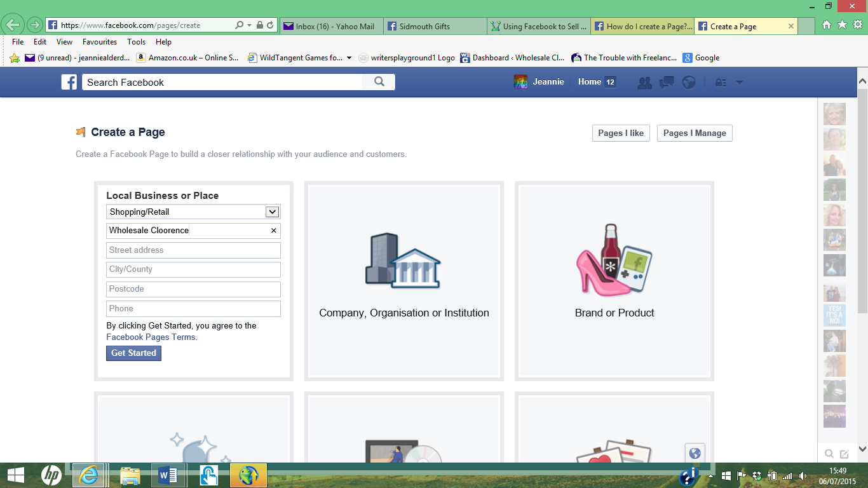This screenshot has height=488, width=868.
Task: Click the Dropbox tray icon
Action: [757, 475]
